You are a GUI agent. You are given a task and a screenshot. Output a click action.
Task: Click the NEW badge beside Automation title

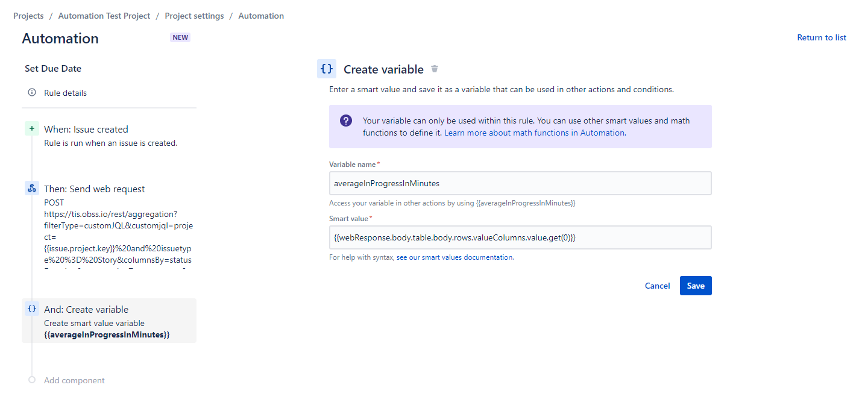(180, 37)
